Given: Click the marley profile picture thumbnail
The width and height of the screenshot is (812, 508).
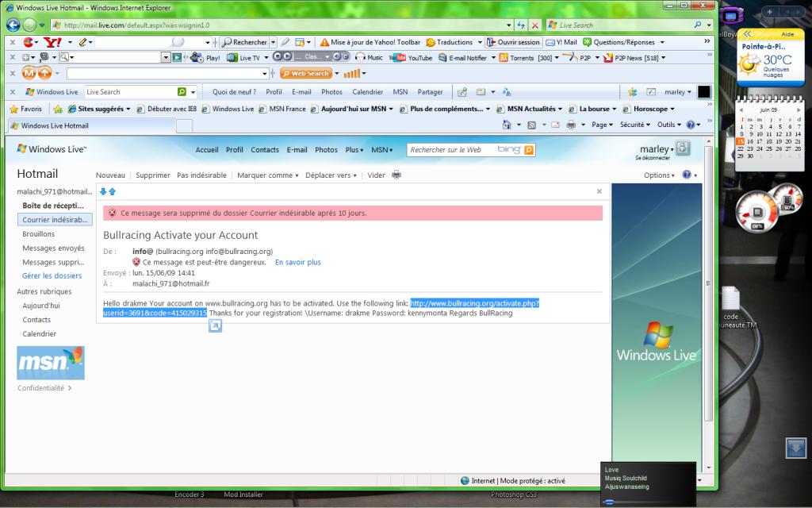Looking at the screenshot, I should point(683,148).
